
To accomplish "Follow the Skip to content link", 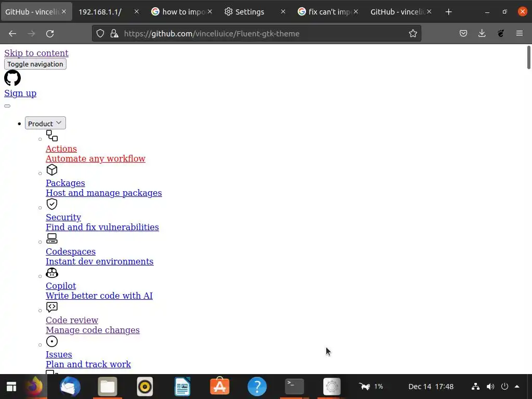I will 36,53.
